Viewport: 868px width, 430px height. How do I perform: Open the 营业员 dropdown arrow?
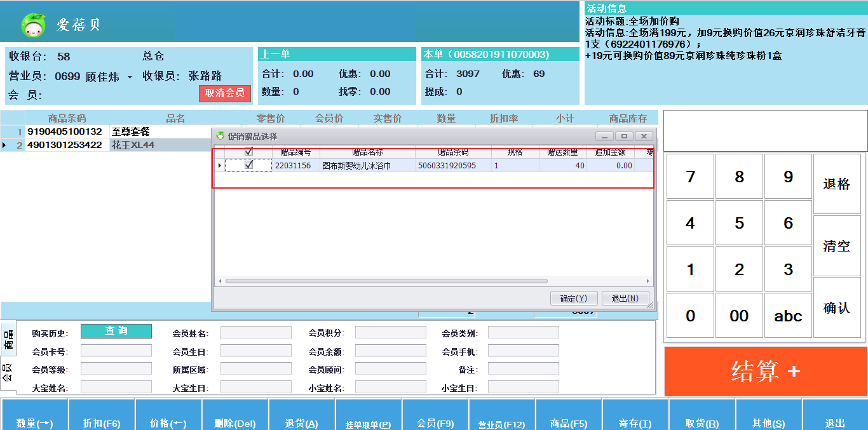(x=130, y=77)
